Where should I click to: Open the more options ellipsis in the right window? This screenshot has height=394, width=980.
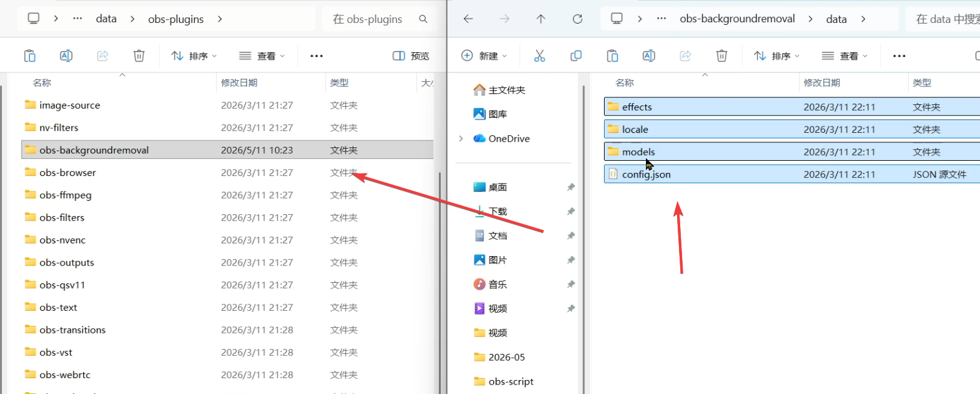point(899,56)
